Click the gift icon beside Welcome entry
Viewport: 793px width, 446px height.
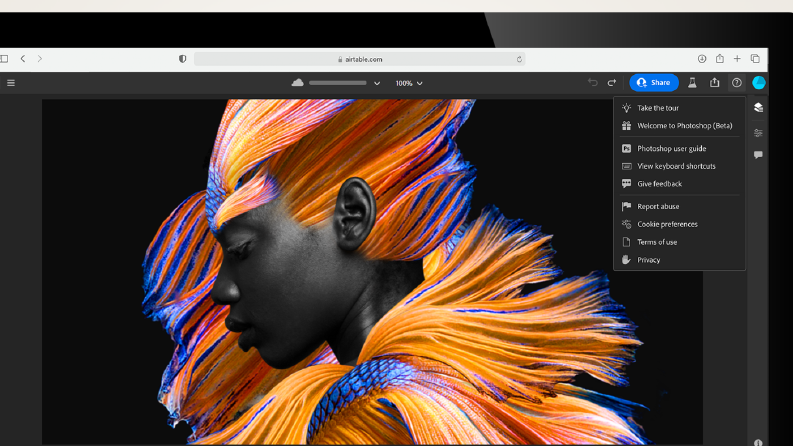tap(627, 125)
